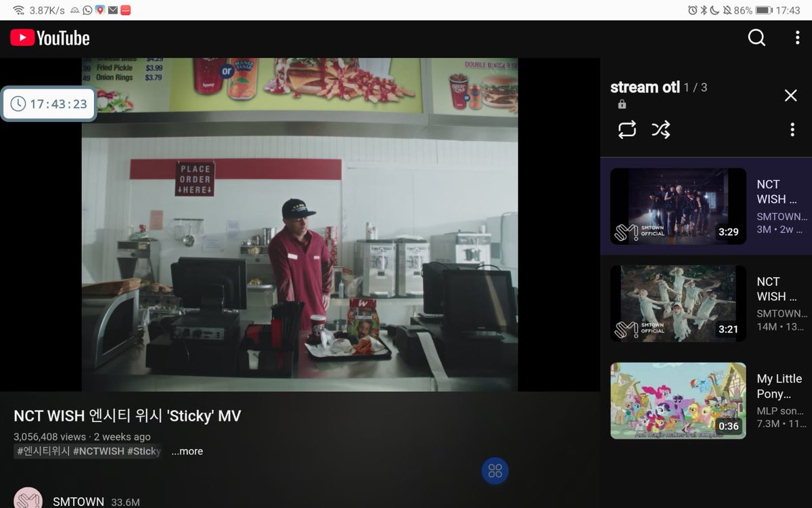
Task: Open the top bar three-dot menu
Action: pyautogui.click(x=797, y=38)
